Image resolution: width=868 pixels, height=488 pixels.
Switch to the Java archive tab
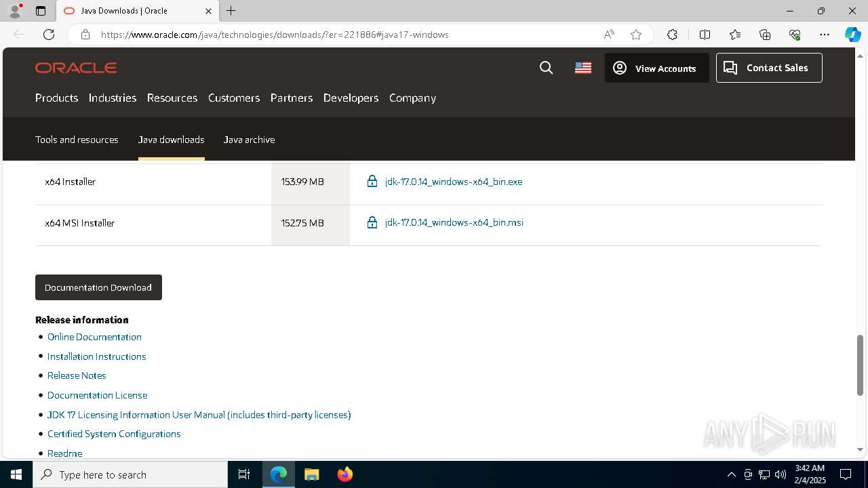[249, 140]
